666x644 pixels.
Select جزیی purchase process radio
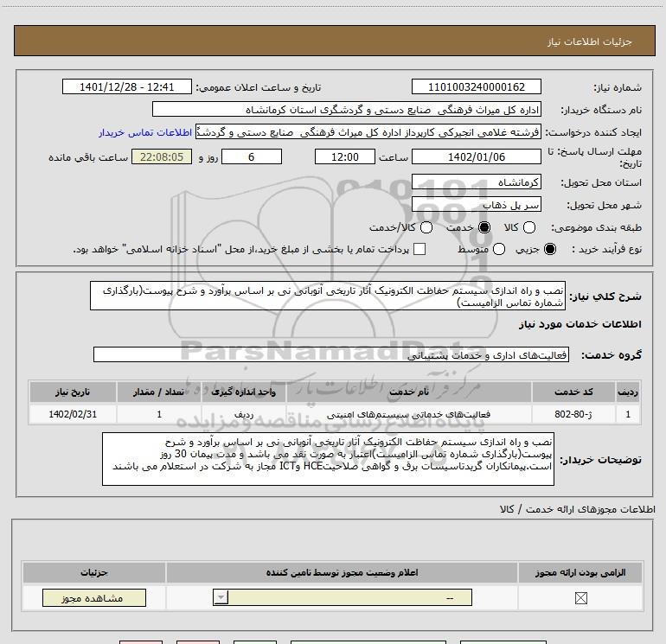(x=550, y=249)
